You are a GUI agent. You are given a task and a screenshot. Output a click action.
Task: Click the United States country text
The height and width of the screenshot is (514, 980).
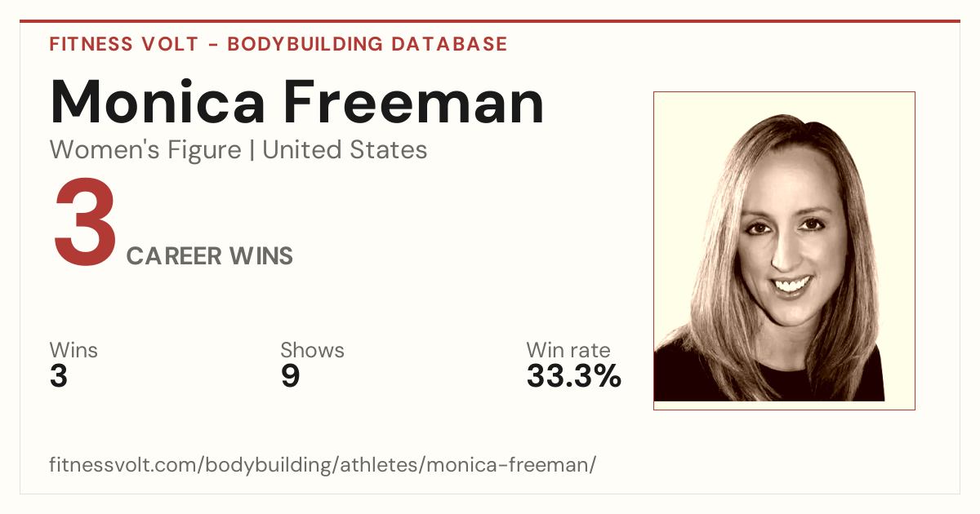click(345, 150)
